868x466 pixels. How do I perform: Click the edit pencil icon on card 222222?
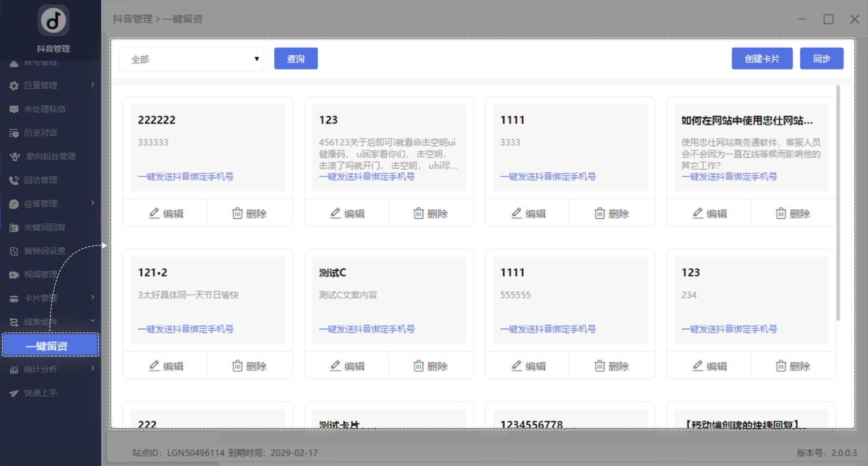click(x=154, y=213)
